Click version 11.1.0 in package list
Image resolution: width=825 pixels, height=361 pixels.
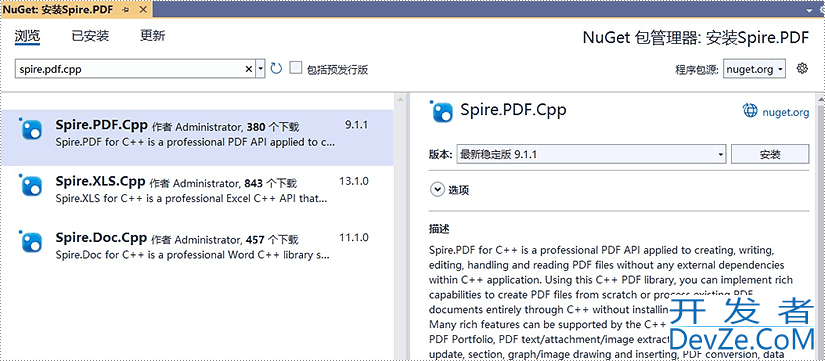[354, 237]
